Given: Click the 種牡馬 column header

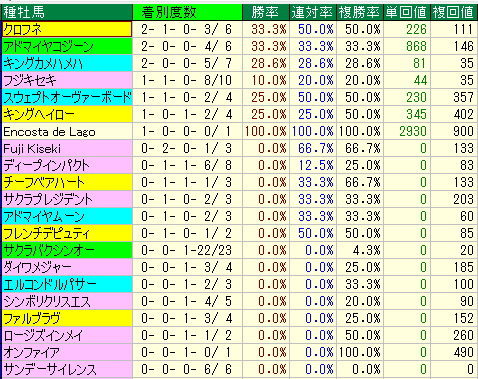Looking at the screenshot, I should (x=67, y=12).
